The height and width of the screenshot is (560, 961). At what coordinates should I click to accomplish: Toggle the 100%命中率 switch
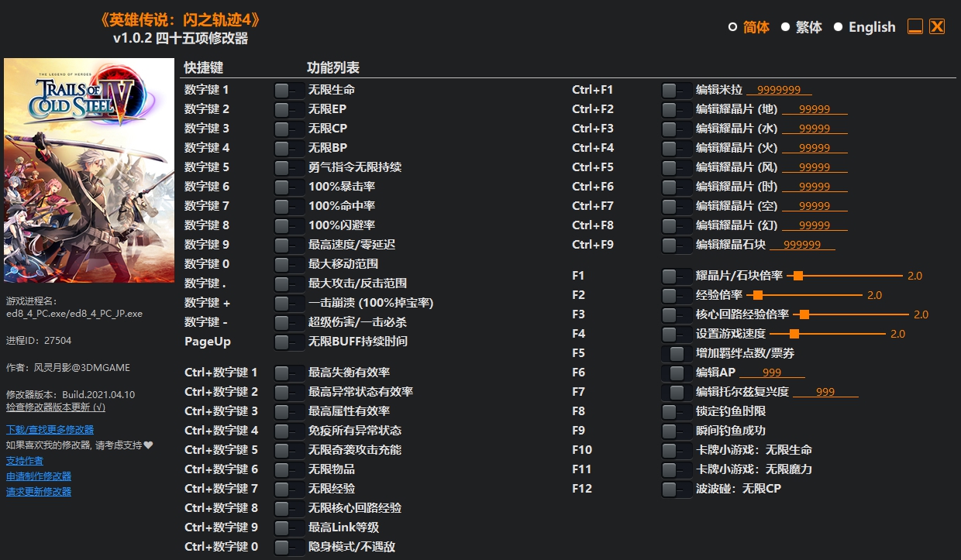coord(289,206)
